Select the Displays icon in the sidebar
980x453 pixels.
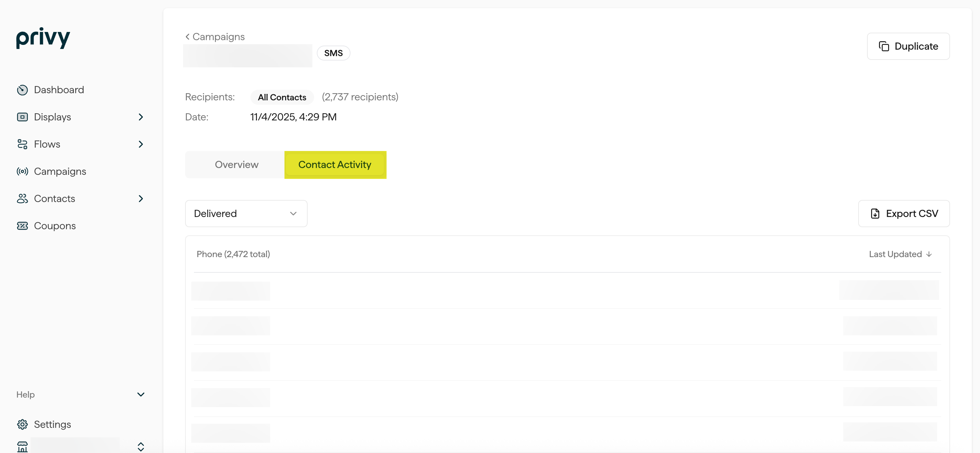pyautogui.click(x=22, y=117)
